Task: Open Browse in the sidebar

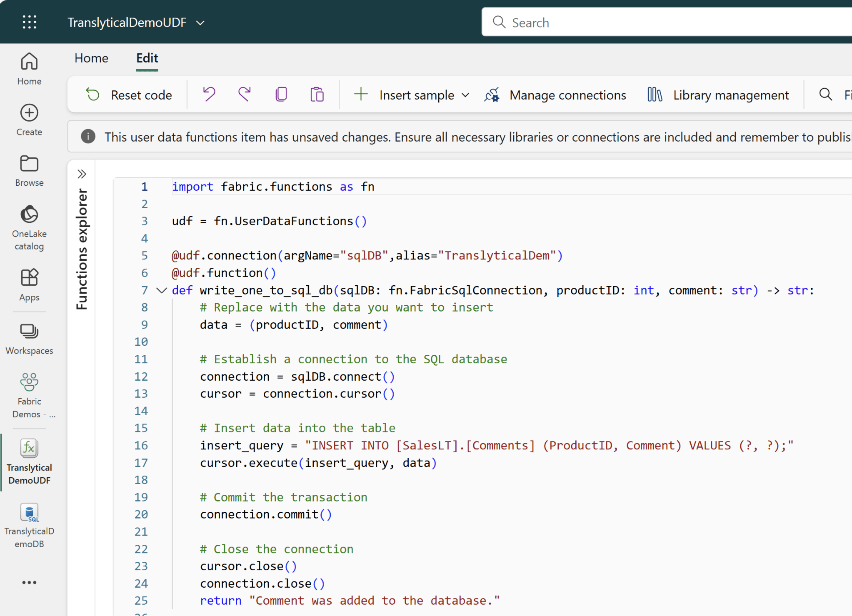Action: (x=29, y=170)
